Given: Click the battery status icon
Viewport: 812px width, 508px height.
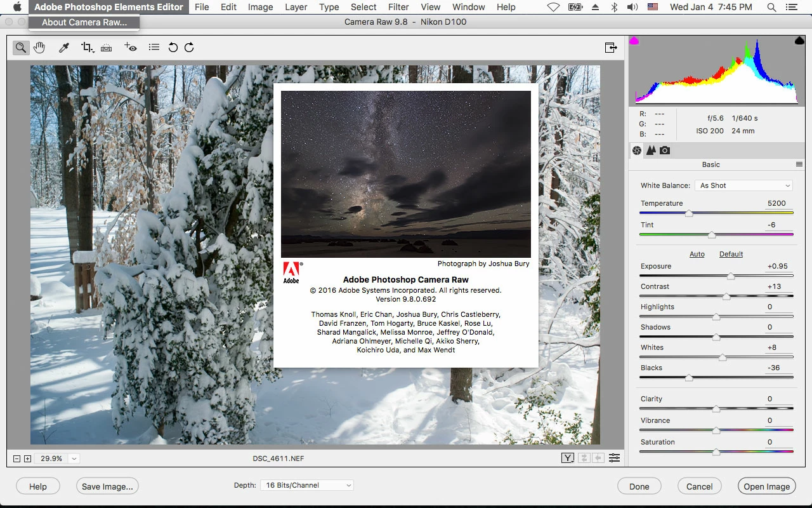Looking at the screenshot, I should click(x=575, y=7).
